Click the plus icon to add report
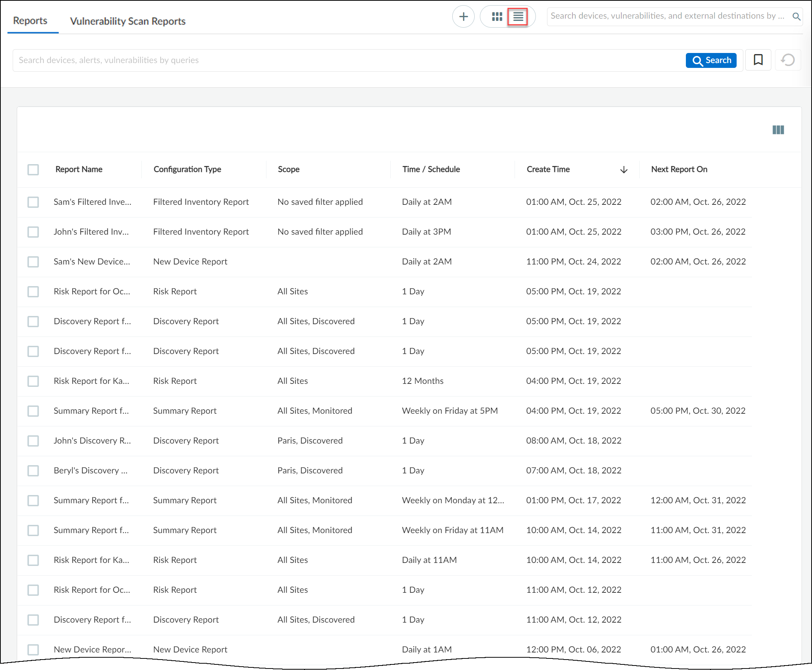Image resolution: width=812 pixels, height=670 pixels. click(x=463, y=16)
